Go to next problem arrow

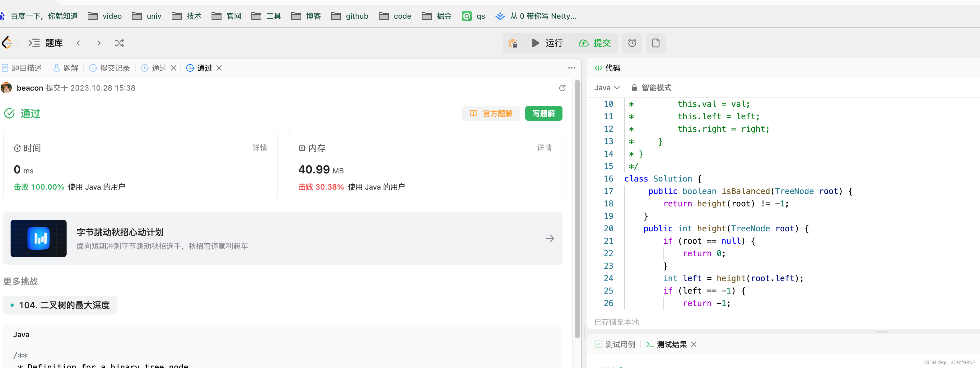pyautogui.click(x=99, y=43)
